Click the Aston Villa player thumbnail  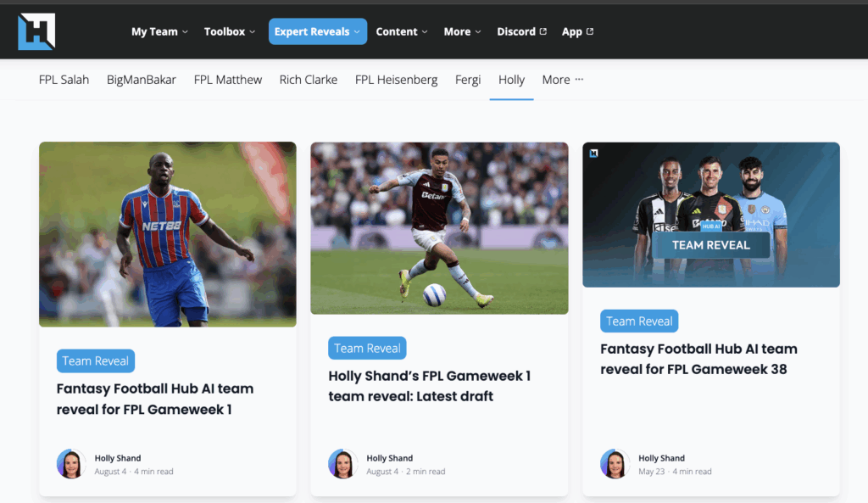point(440,228)
